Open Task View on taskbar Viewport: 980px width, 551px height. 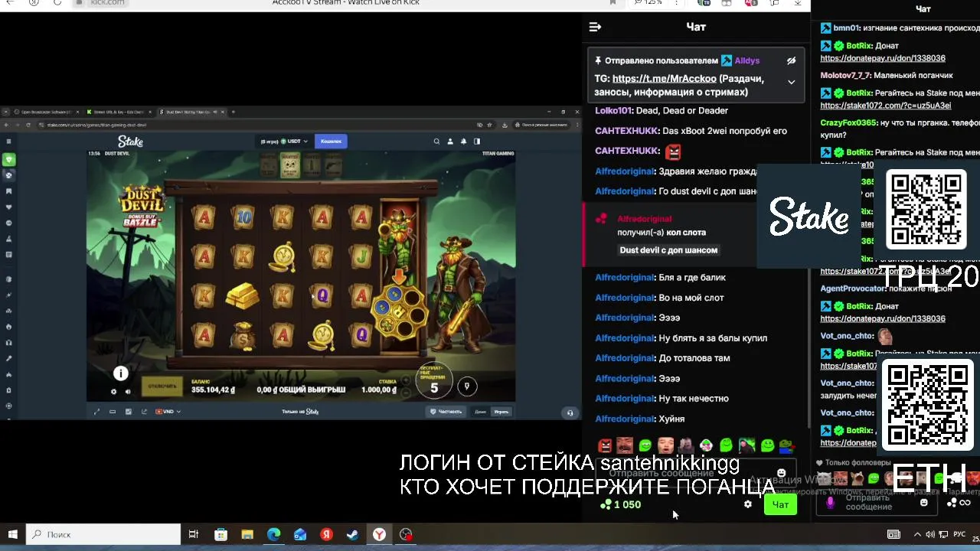[194, 534]
